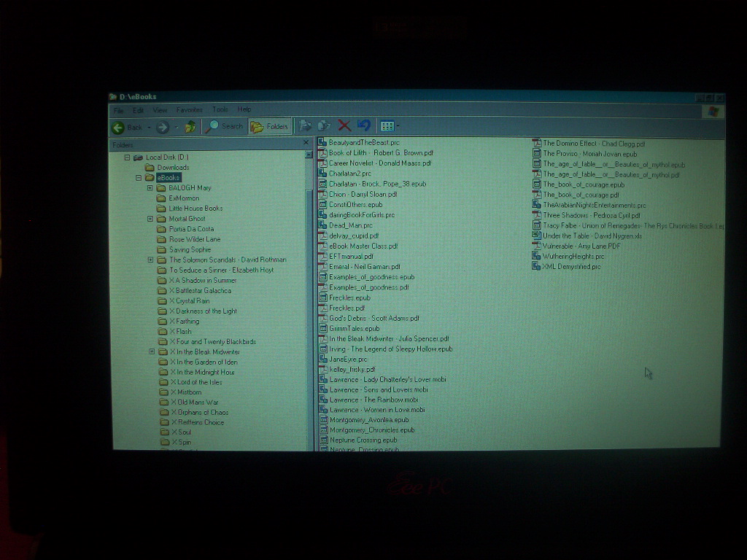Open the Back history dropdown arrow

[149, 128]
